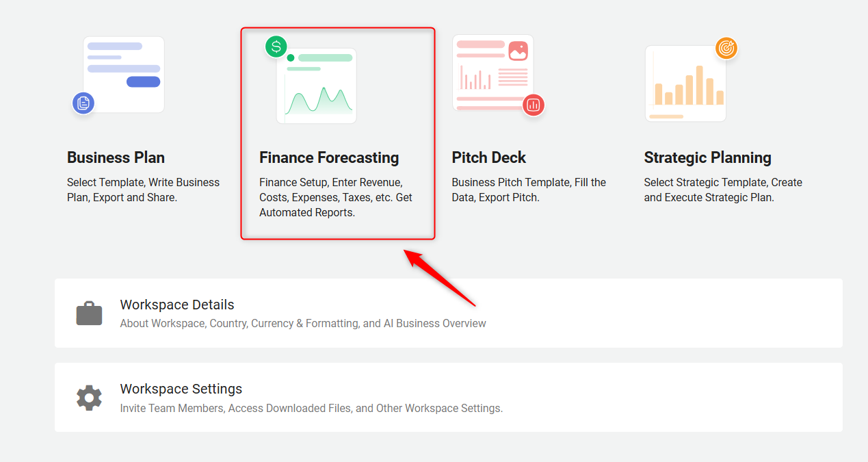Select the green wave chart thumbnail
Image resolution: width=868 pixels, height=462 pixels.
pos(316,86)
